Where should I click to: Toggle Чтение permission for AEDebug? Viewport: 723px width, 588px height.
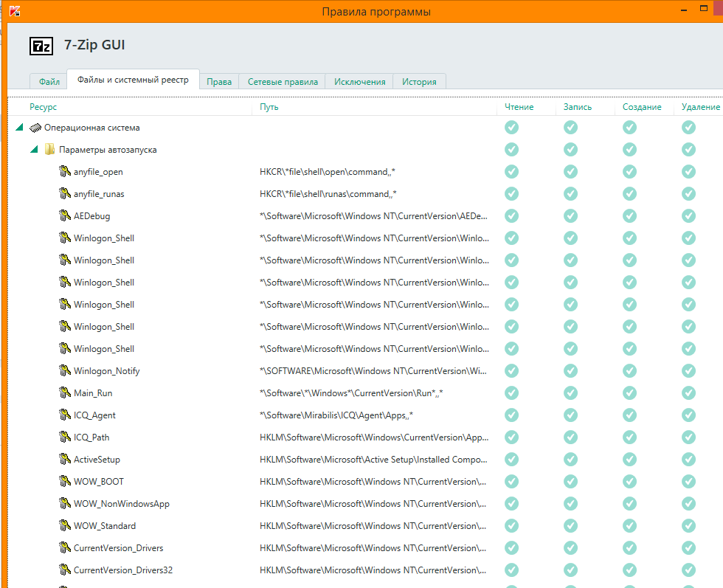pyautogui.click(x=511, y=216)
